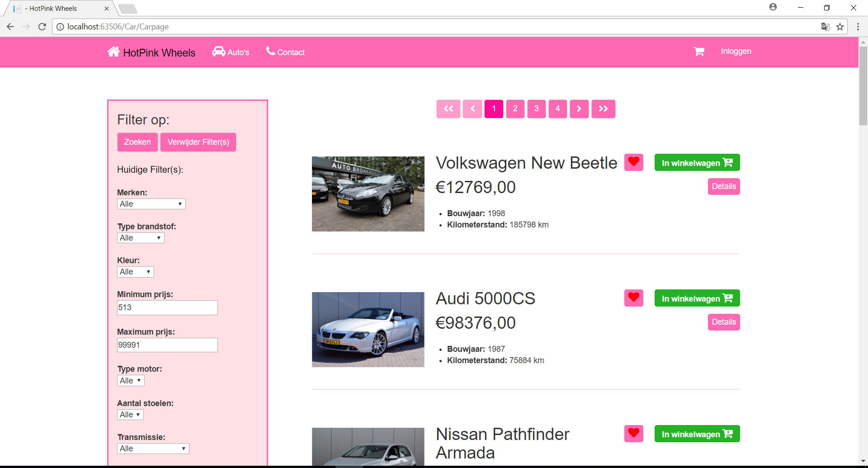Click the scrollbar down arrow
This screenshot has width=868, height=468.
[x=863, y=461]
